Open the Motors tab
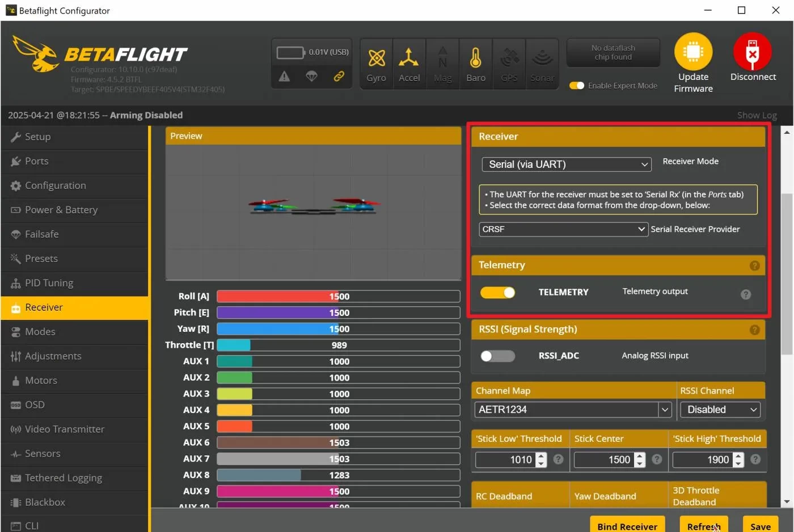This screenshot has height=532, width=794. pyautogui.click(x=75, y=381)
